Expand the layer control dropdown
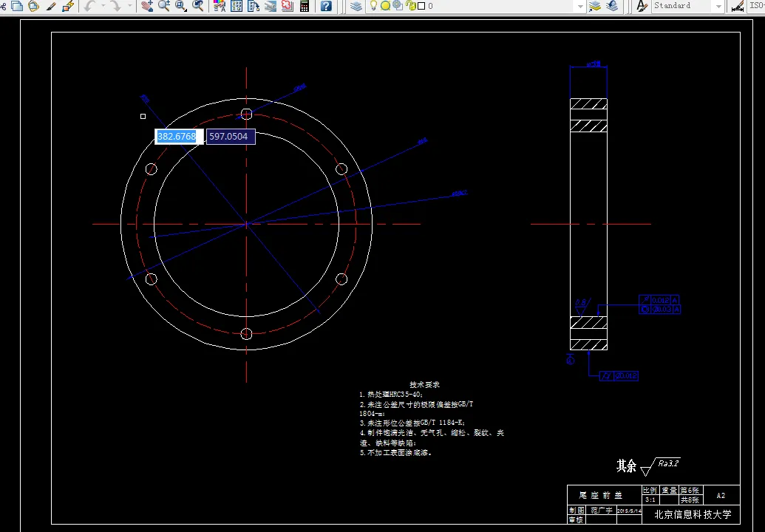Viewport: 765px width, 532px height. [x=579, y=7]
